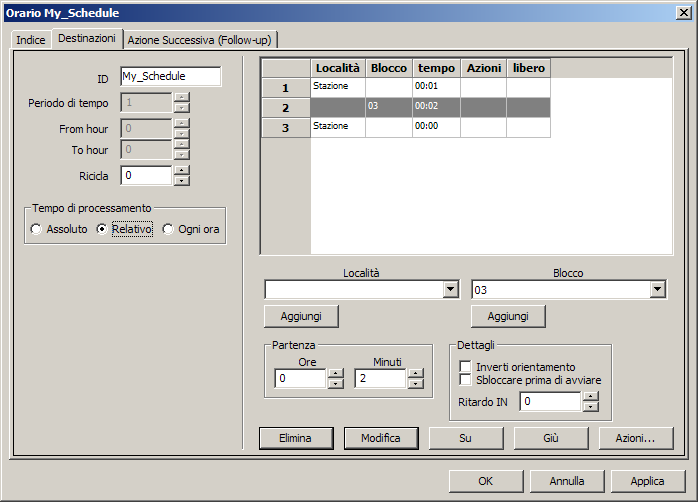
Task: Expand the Blocco dropdown showing 03
Action: pyautogui.click(x=657, y=290)
